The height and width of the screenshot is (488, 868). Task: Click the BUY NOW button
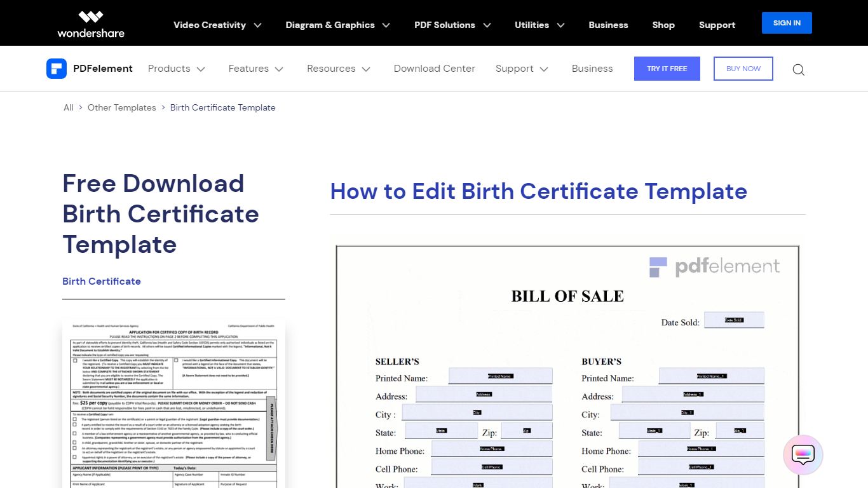coord(743,69)
